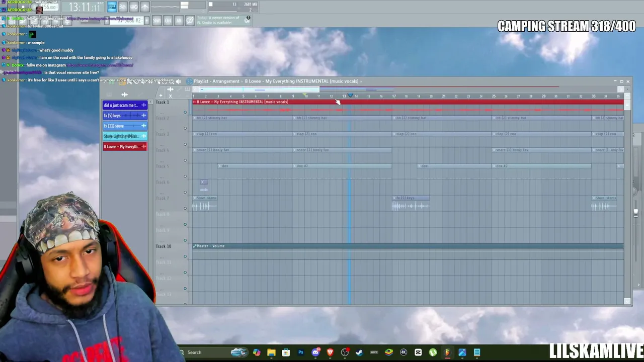644x362 pixels.
Task: Click the playlist vertical scrollbar handle
Action: [x=627, y=106]
